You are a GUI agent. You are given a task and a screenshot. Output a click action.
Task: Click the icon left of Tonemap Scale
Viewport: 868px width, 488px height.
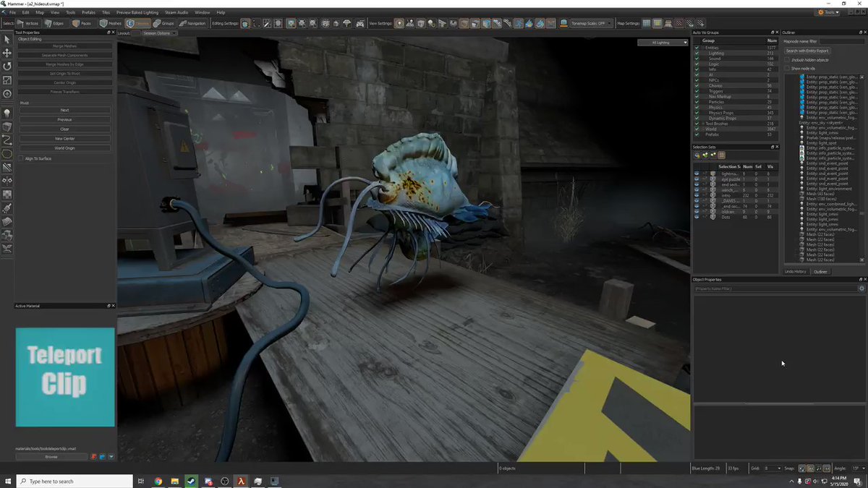(563, 23)
